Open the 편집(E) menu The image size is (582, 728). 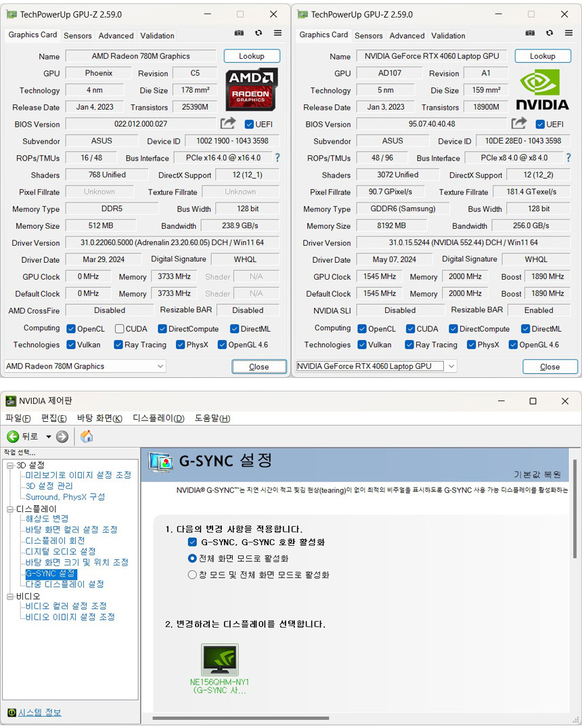coord(54,419)
